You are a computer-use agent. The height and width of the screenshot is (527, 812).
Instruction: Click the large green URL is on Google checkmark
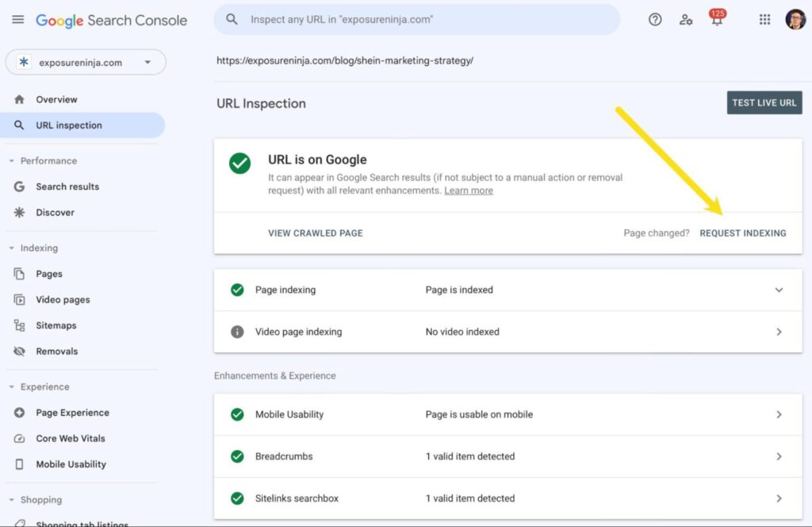[x=239, y=163]
